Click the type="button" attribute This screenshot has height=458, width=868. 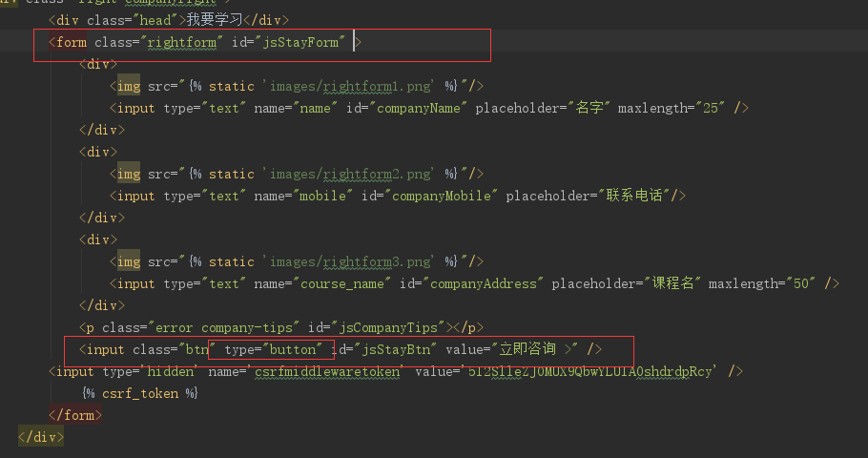(x=273, y=349)
